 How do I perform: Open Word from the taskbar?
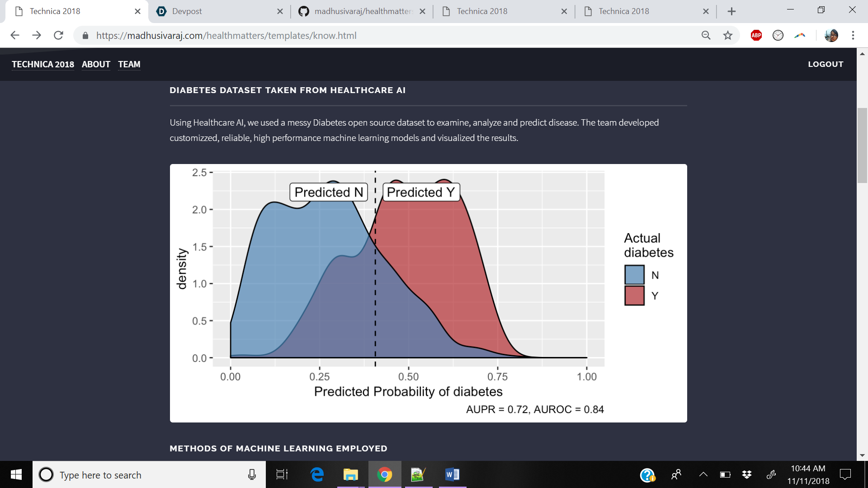coord(452,474)
